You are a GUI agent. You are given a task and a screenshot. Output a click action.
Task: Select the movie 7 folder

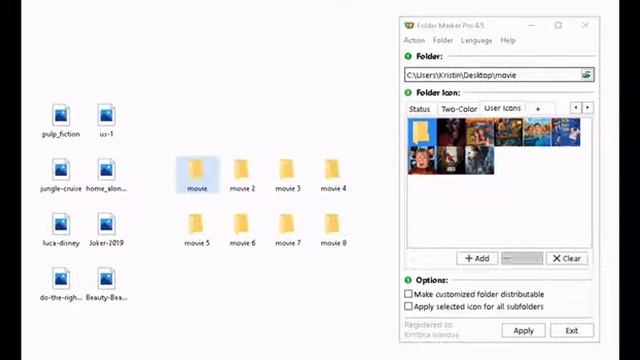(x=288, y=230)
